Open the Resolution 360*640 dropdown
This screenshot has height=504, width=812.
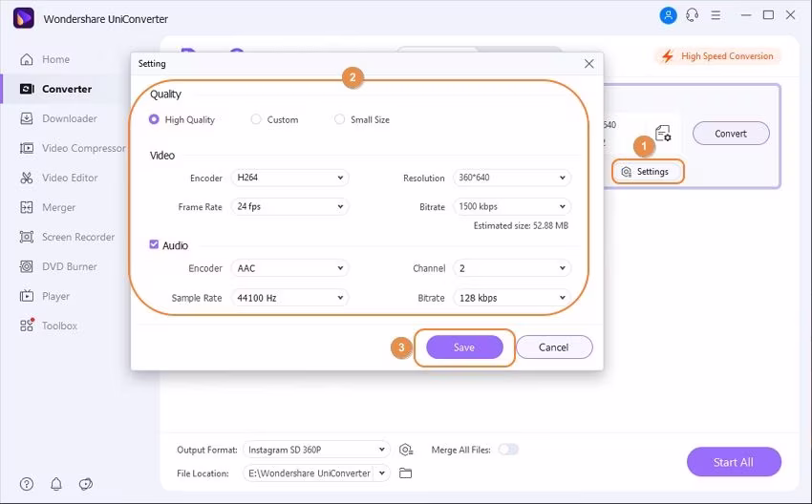[x=512, y=178]
